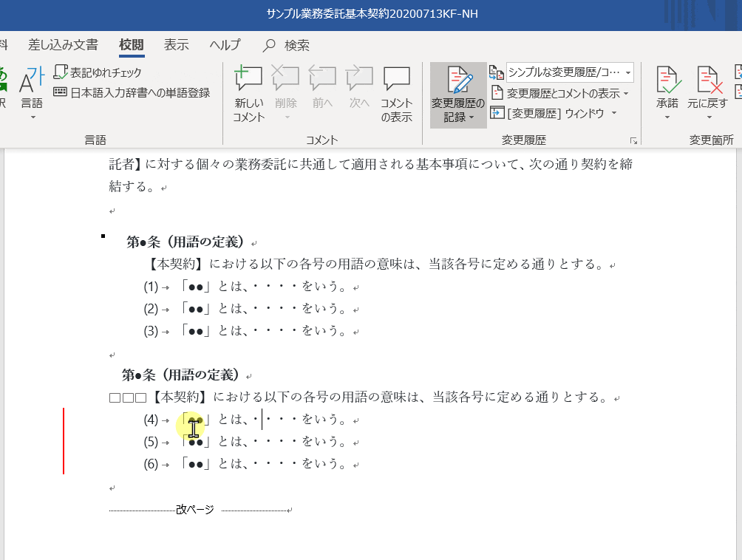Click the markup display icon beside the combo box
Image resolution: width=742 pixels, height=560 pixels.
497,72
